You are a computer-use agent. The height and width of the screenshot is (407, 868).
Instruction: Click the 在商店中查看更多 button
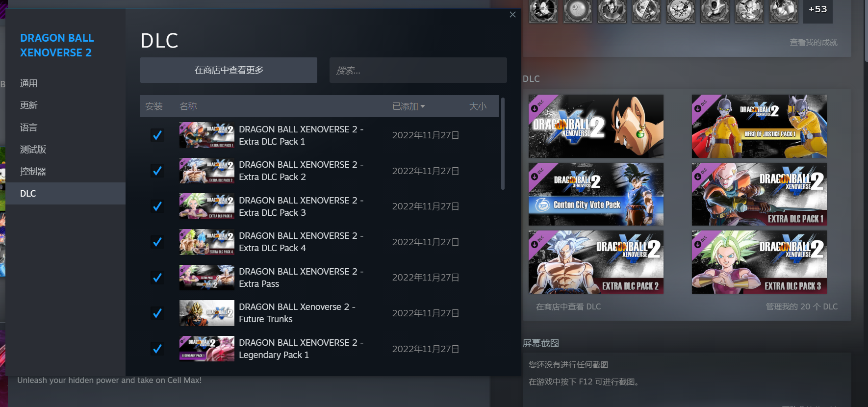click(229, 70)
